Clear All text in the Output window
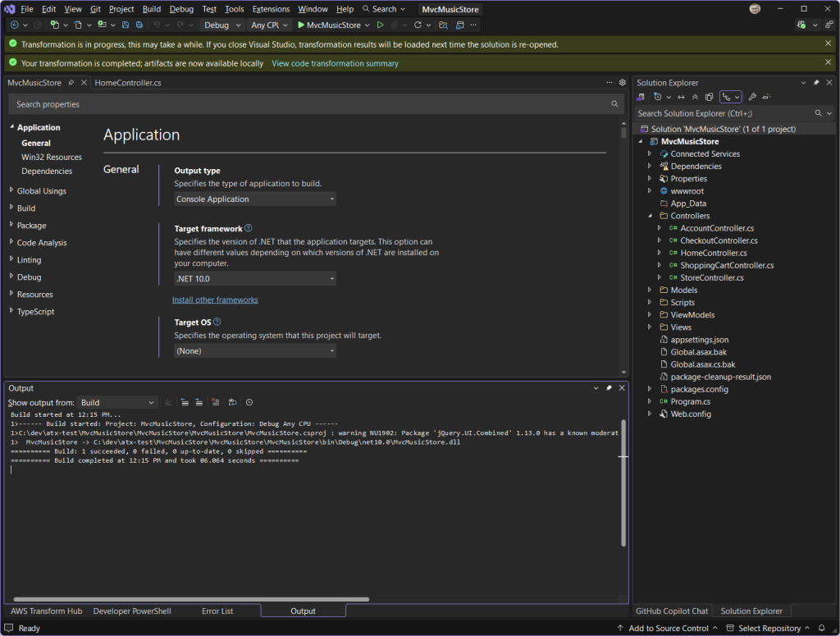The height and width of the screenshot is (636, 840). point(215,402)
